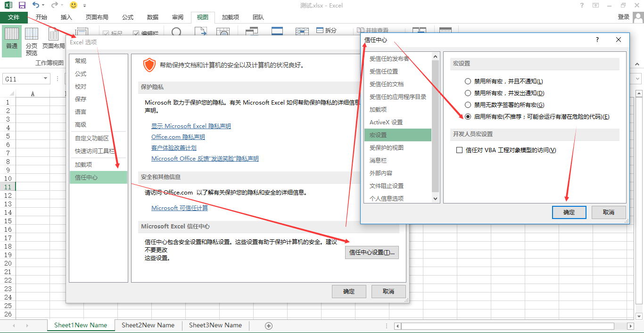Switch to the 公式 ribbon tab

point(128,17)
